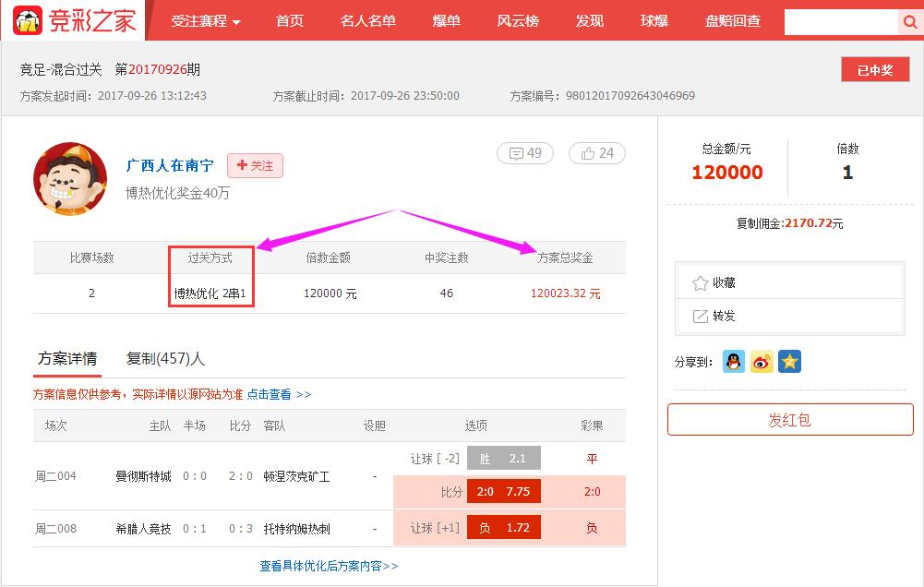Viewport: 924px width, 587px height.
Task: Share to Qzone star icon
Action: pos(789,363)
